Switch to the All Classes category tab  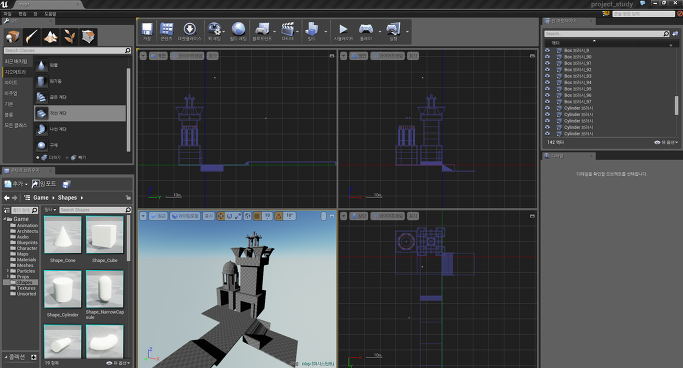(x=16, y=125)
